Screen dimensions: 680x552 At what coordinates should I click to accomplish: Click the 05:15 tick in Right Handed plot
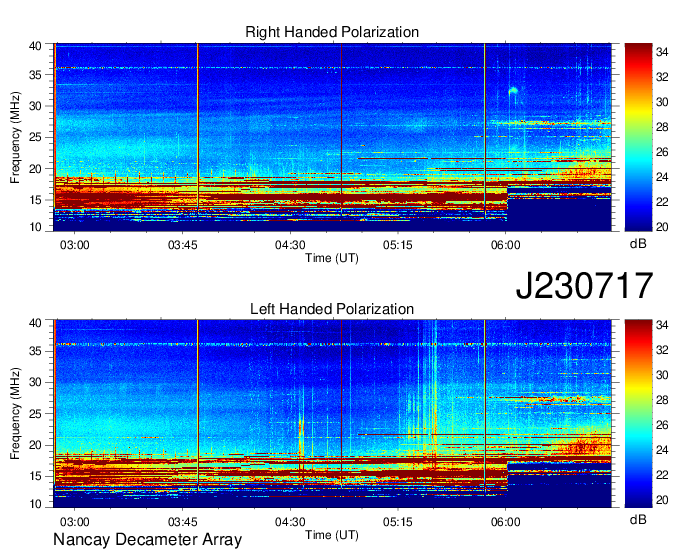click(x=398, y=245)
